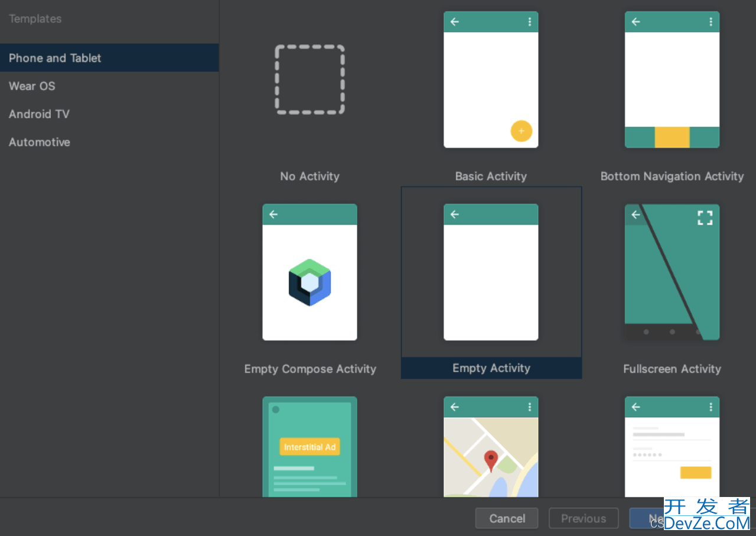Screen dimensions: 756x536
Task: Switch to the Wear OS templates
Action: click(109, 86)
